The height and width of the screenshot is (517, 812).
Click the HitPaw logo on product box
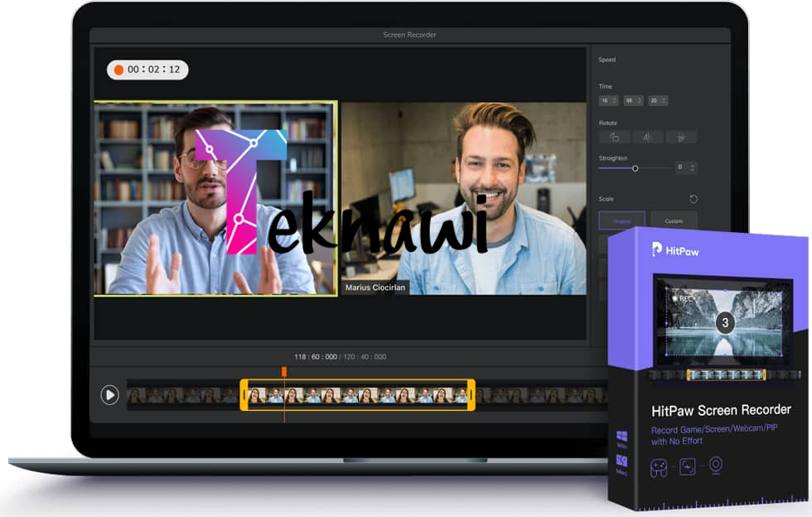[675, 250]
